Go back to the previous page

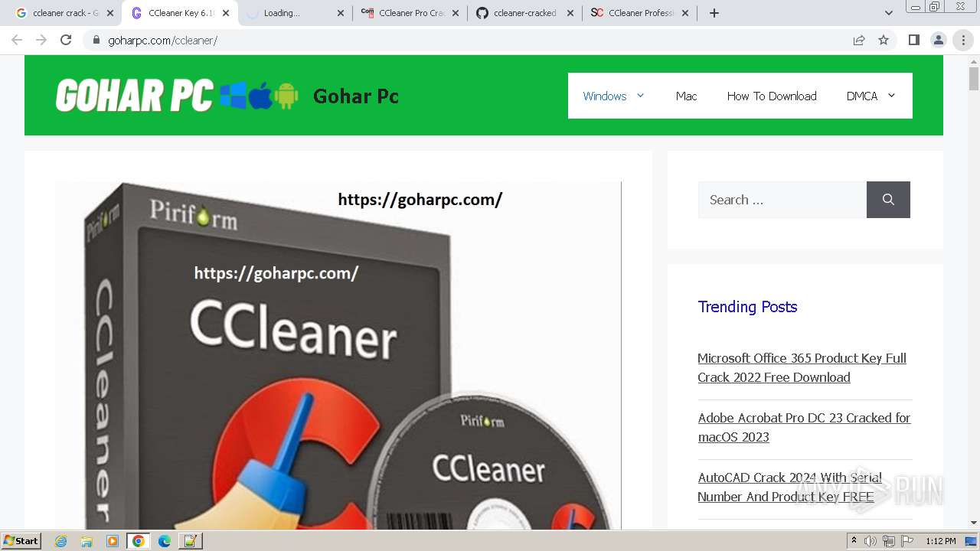pyautogui.click(x=17, y=40)
